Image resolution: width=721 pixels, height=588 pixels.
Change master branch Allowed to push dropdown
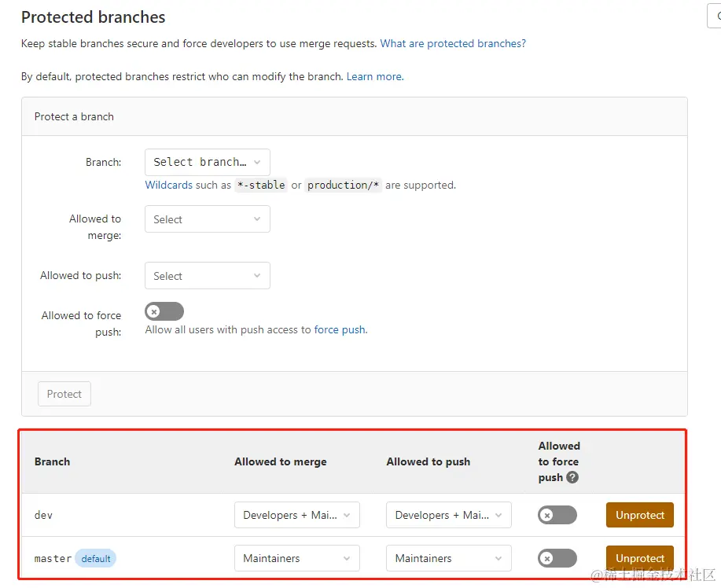449,558
